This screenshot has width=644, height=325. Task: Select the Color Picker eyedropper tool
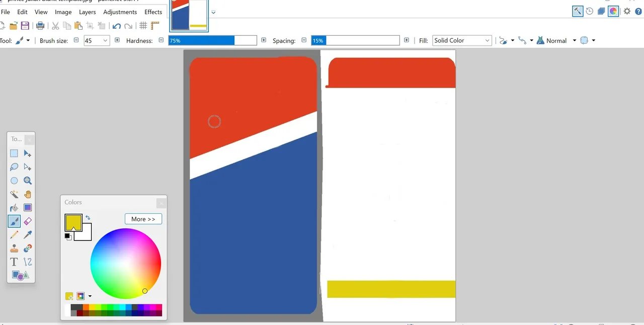tap(28, 235)
